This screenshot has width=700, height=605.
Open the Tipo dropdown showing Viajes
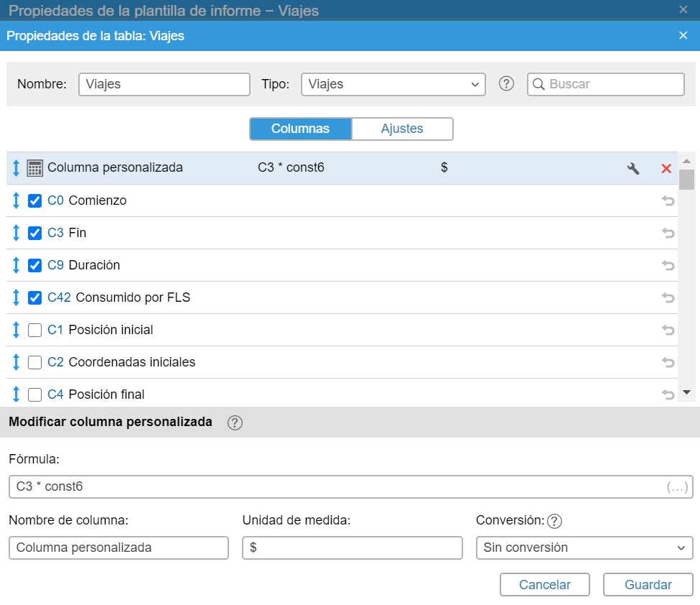tap(393, 84)
